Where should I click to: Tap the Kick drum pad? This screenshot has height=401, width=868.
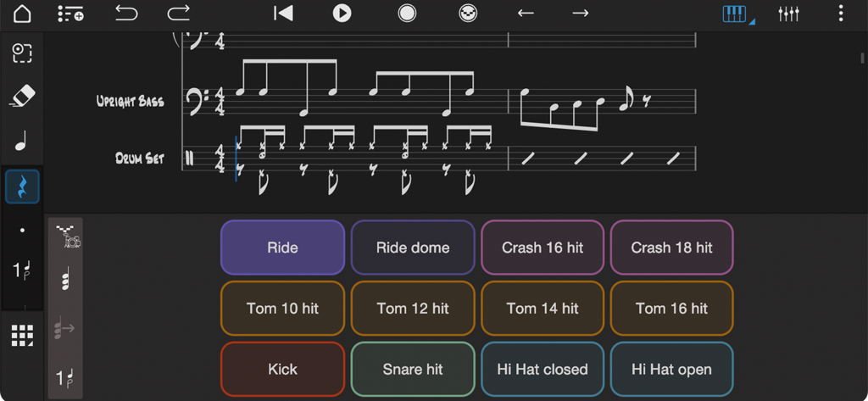(283, 369)
